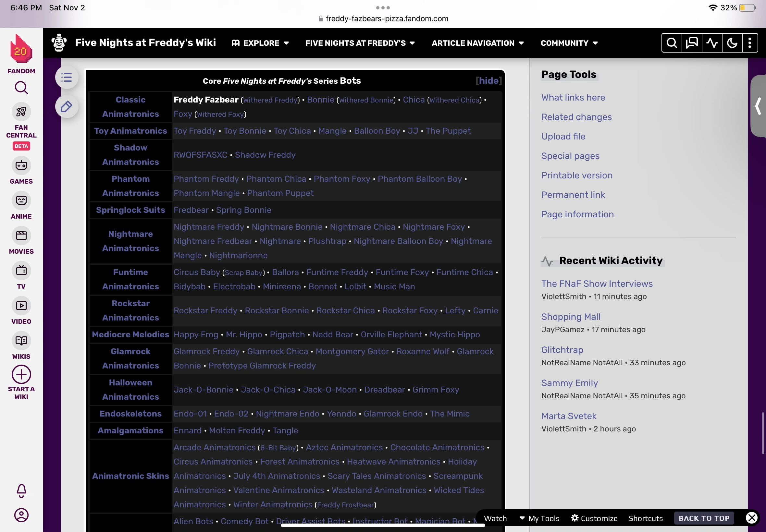This screenshot has width=766, height=532.
Task: Click the Freddy mascot wiki logo
Action: [x=59, y=43]
